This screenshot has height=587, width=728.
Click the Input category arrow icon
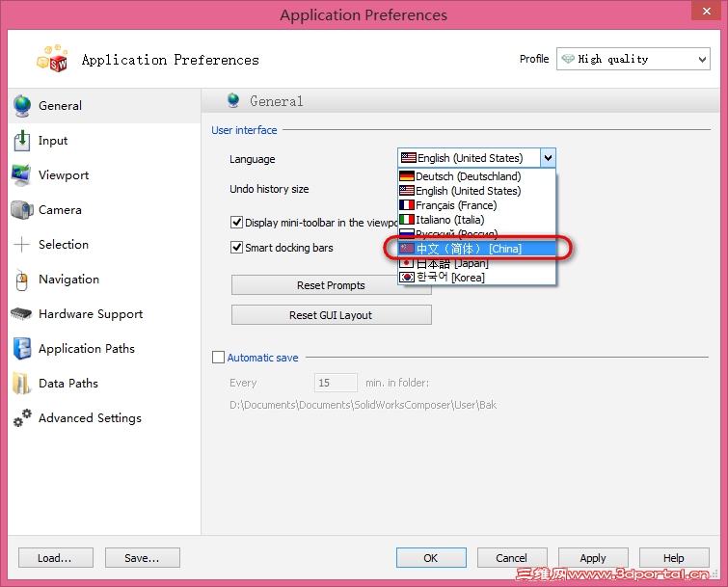point(22,141)
